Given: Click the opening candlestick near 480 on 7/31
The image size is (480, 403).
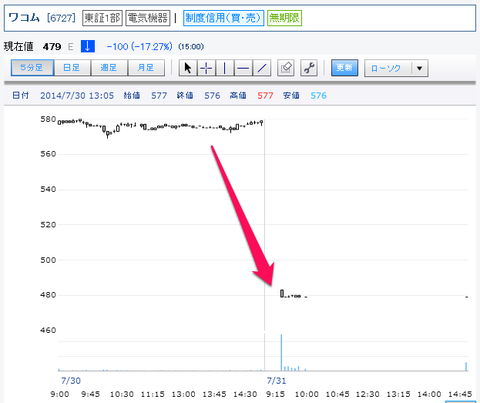Looking at the screenshot, I should tap(282, 294).
